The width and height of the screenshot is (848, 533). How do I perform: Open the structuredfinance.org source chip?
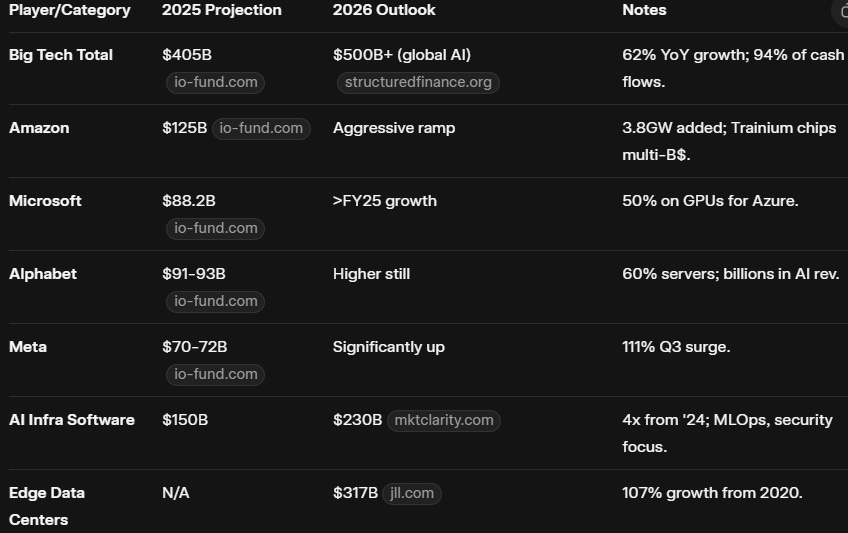418,82
